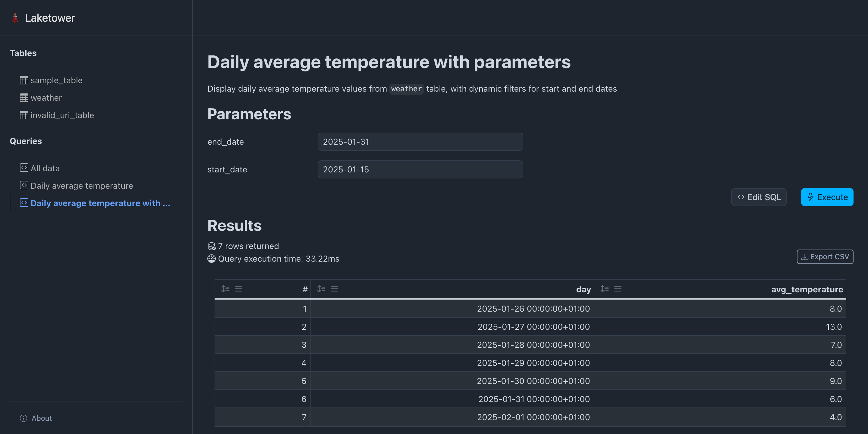Open sample_table from the Tables list
This screenshot has width=868, height=434.
[56, 80]
